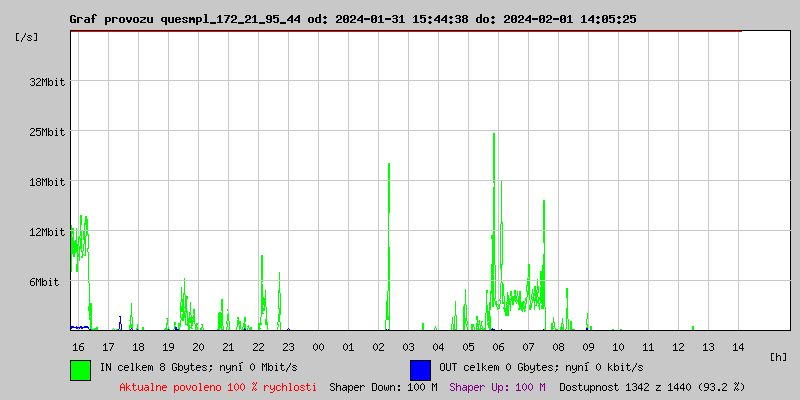Click the hour 00 x-axis label
Viewport: 800px width, 400px height.
click(318, 346)
